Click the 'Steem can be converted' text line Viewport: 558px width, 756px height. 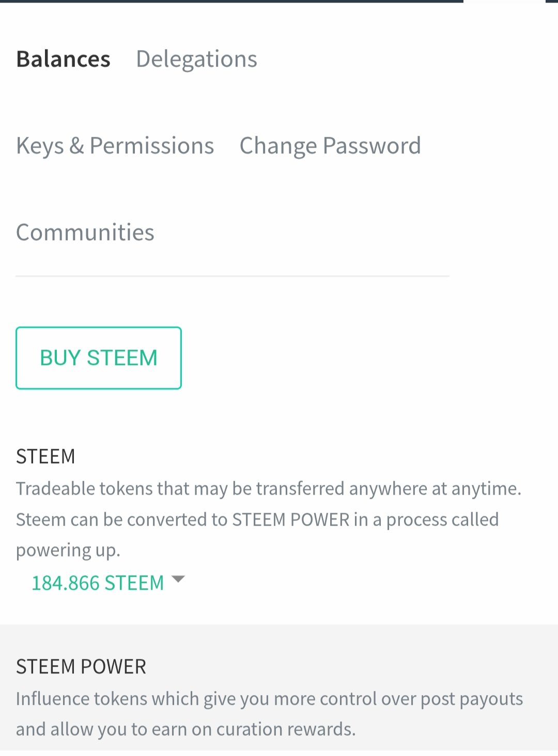point(257,519)
